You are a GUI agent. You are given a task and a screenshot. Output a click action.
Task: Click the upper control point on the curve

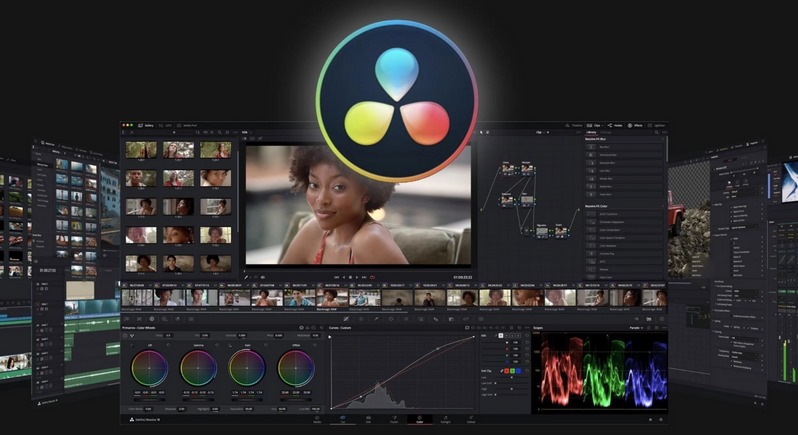(x=439, y=349)
